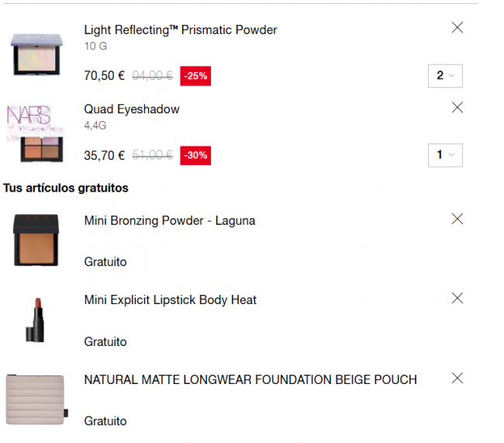Open Mini Bronzing Powder - Laguna title
The width and height of the screenshot is (504, 443).
[x=169, y=220]
